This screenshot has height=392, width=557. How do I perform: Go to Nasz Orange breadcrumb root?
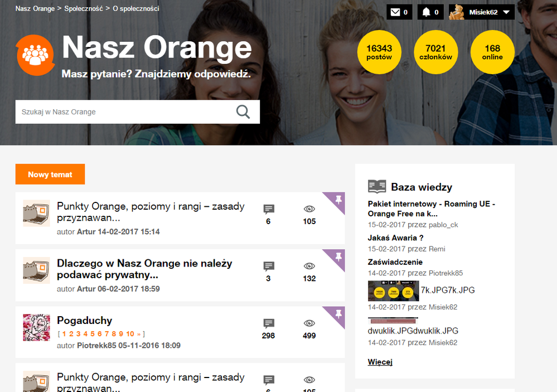coord(35,9)
